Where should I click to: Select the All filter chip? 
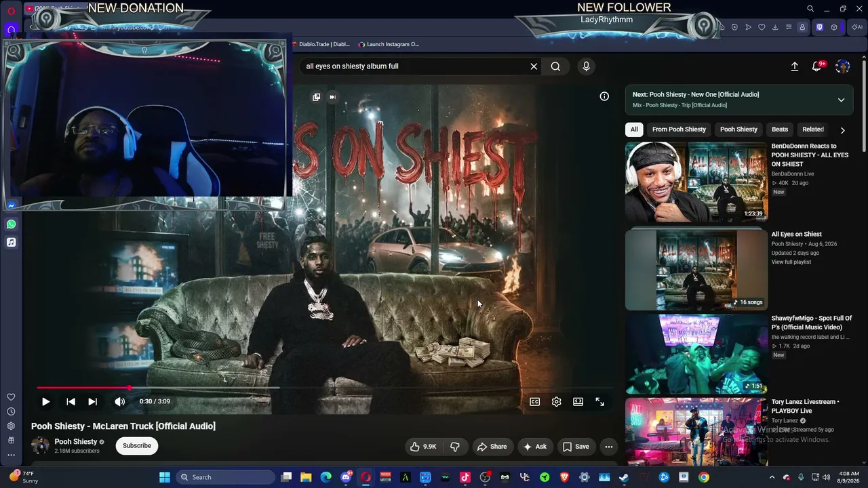pos(634,129)
